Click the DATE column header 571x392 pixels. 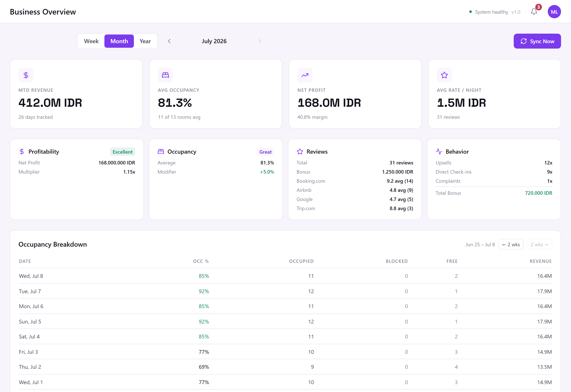(x=25, y=261)
